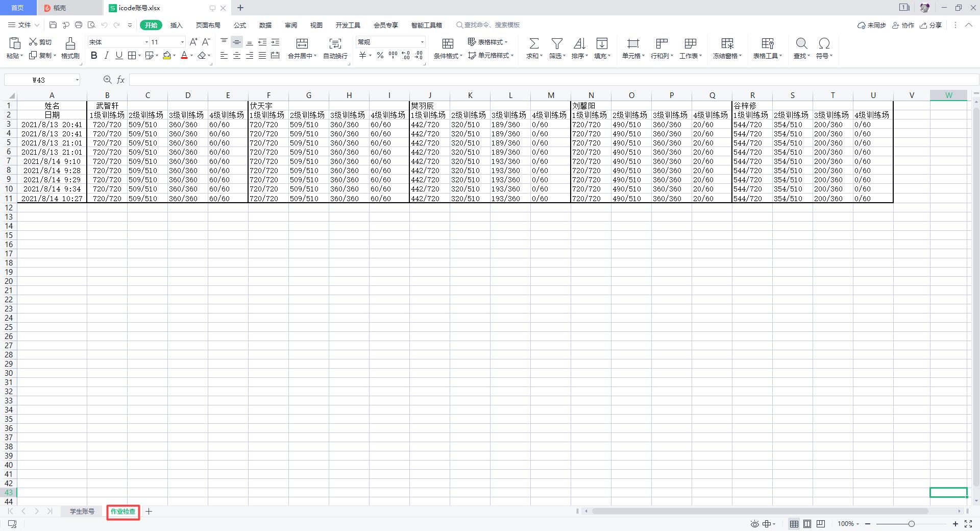This screenshot has width=980, height=531.
Task: Add a new sheet with the plus button
Action: coord(149,511)
